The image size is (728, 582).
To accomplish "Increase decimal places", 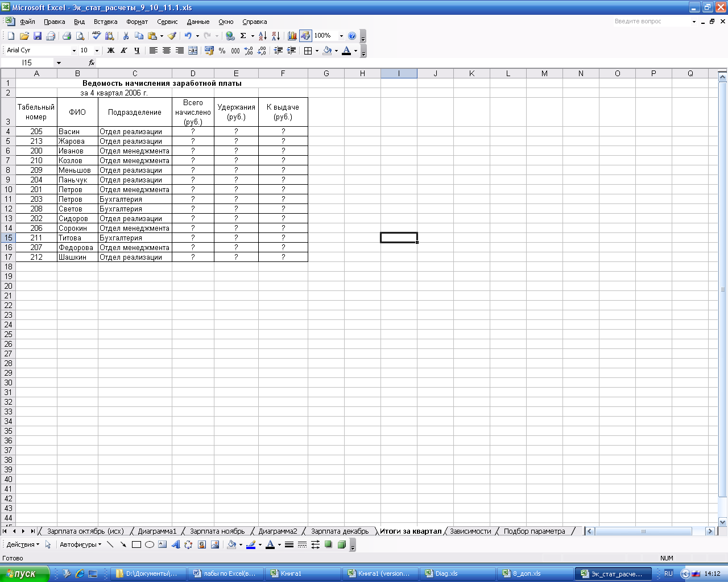I will (249, 51).
